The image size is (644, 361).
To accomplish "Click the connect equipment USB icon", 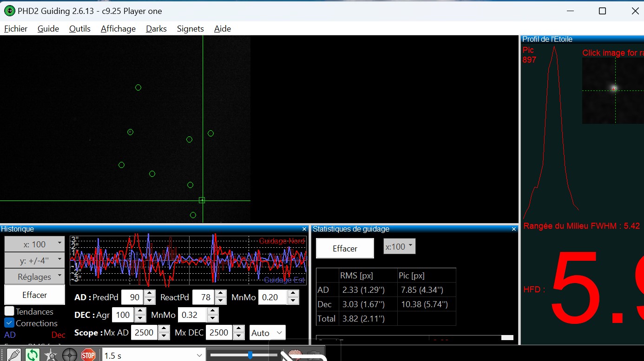I will point(13,355).
